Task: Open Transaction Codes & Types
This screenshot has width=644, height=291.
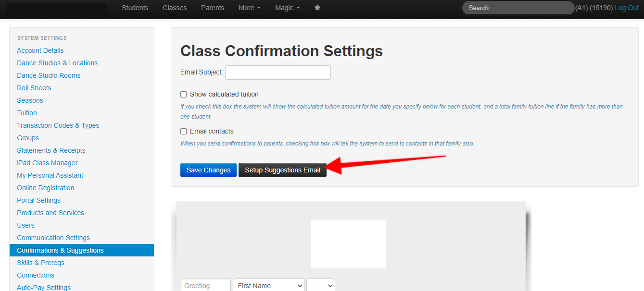Action: [x=58, y=125]
